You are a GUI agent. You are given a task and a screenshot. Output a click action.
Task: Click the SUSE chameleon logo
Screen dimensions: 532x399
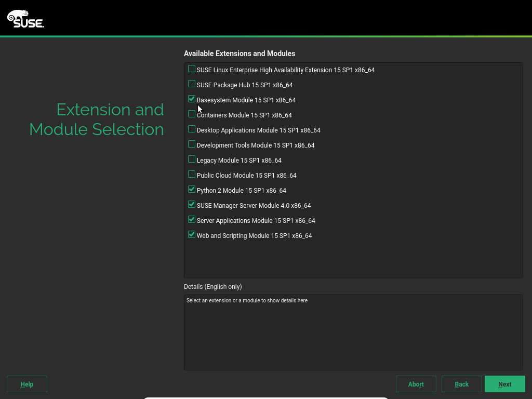pos(26,19)
